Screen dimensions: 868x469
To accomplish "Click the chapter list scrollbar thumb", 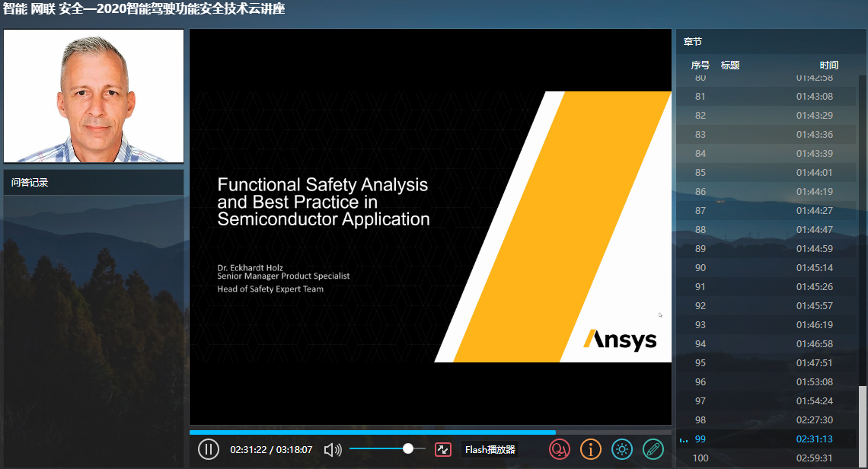I will point(862,426).
